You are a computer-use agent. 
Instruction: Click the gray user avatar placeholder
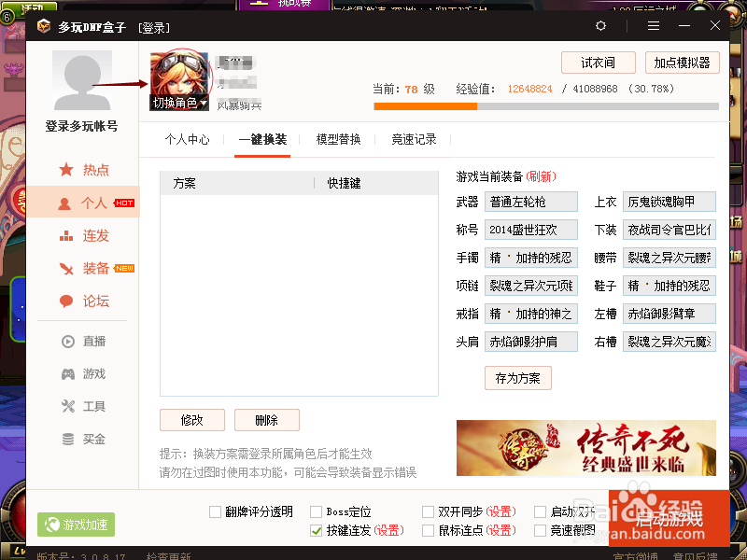point(82,80)
